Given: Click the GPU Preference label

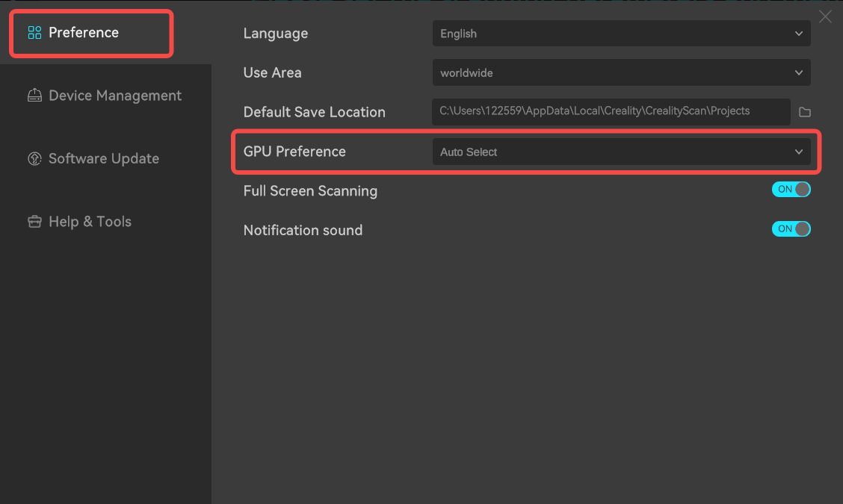Looking at the screenshot, I should point(294,152).
